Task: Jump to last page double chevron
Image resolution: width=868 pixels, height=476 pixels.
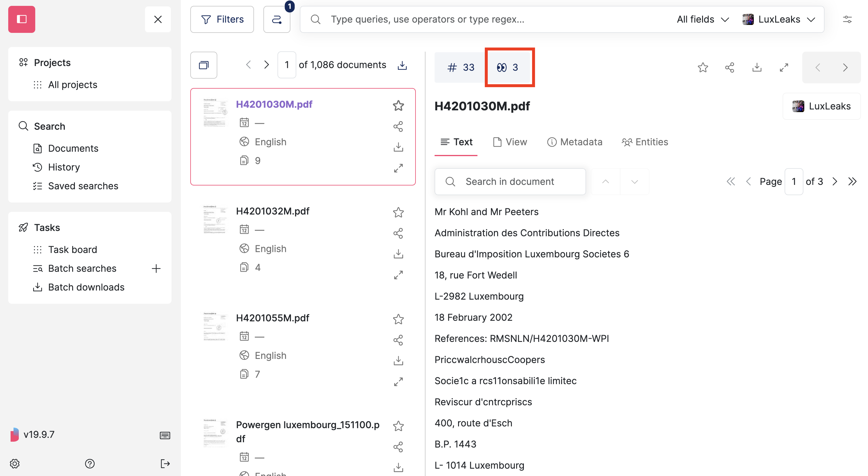Action: coord(852,182)
